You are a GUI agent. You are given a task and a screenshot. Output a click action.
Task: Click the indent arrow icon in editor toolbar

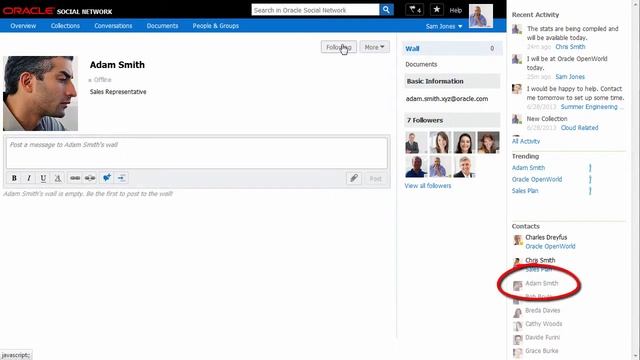coord(121,178)
